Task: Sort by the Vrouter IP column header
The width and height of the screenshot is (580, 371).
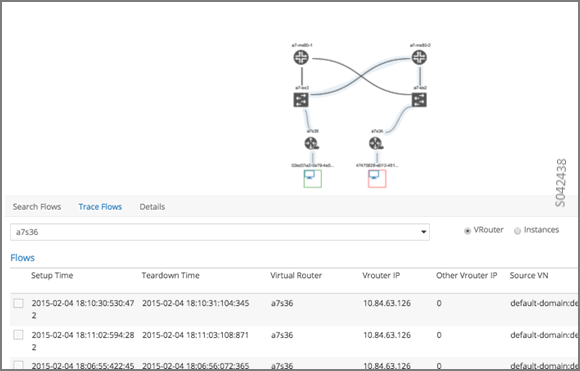Action: [381, 276]
